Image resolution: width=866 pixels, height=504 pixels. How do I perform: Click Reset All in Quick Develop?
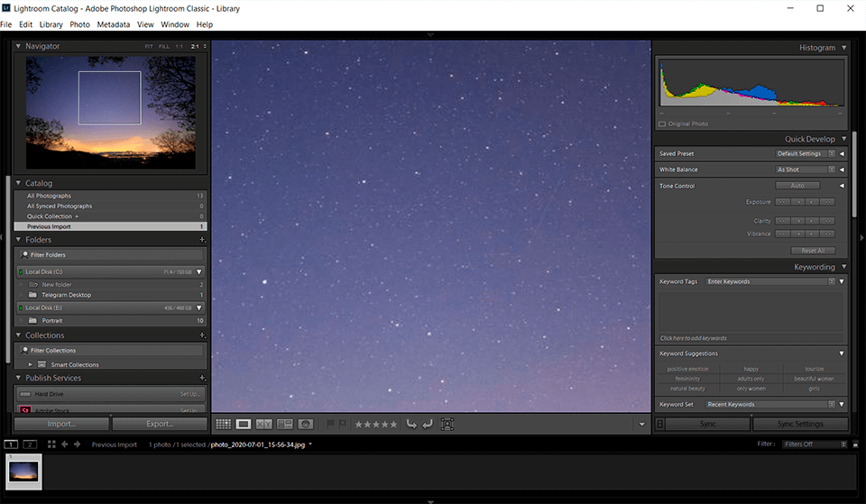click(813, 251)
